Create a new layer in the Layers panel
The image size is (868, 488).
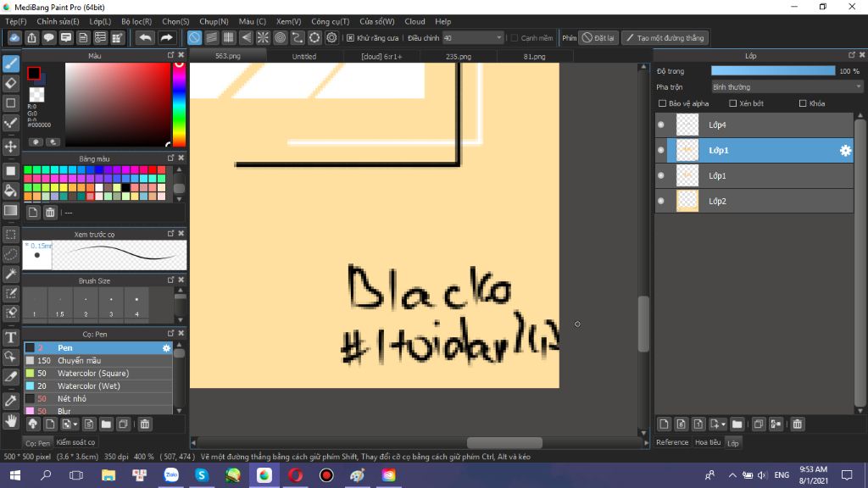click(664, 424)
